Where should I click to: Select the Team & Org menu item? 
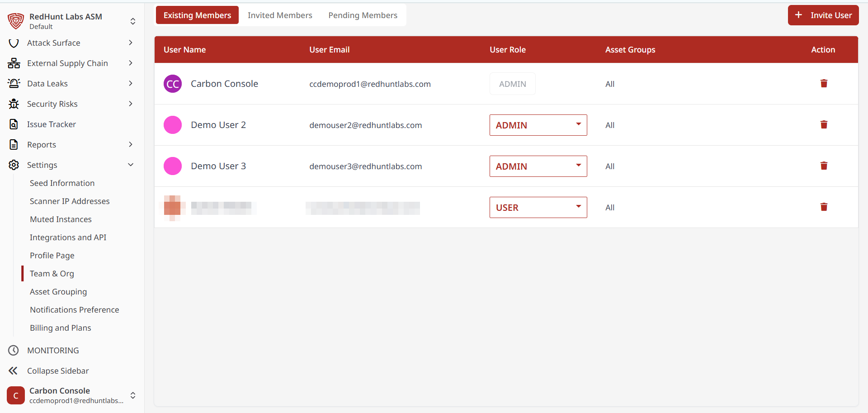click(x=52, y=274)
